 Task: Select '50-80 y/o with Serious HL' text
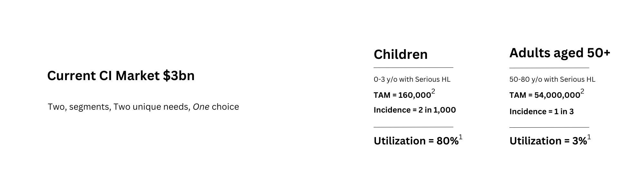(552, 79)
